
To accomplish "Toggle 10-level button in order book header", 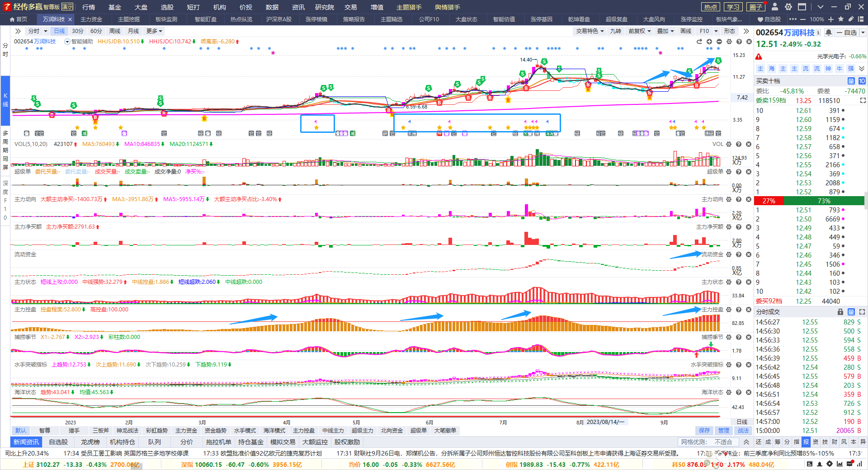I will (862, 81).
